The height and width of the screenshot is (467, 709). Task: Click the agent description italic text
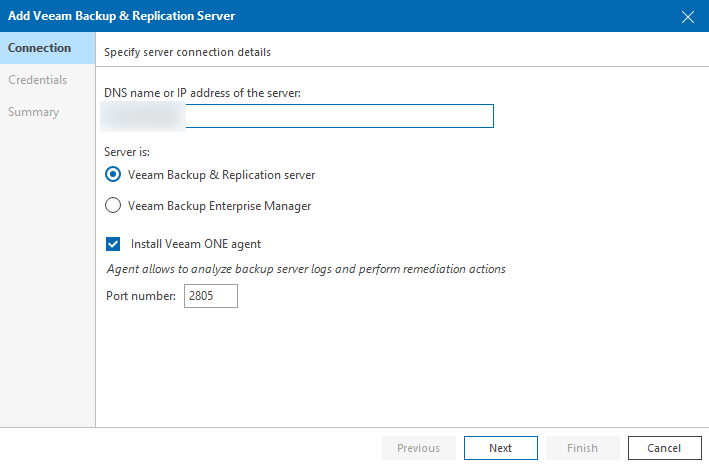[306, 269]
